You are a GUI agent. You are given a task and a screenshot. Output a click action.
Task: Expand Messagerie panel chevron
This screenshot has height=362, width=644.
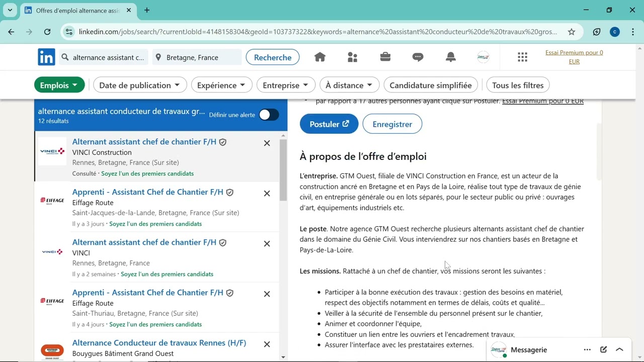(x=620, y=350)
